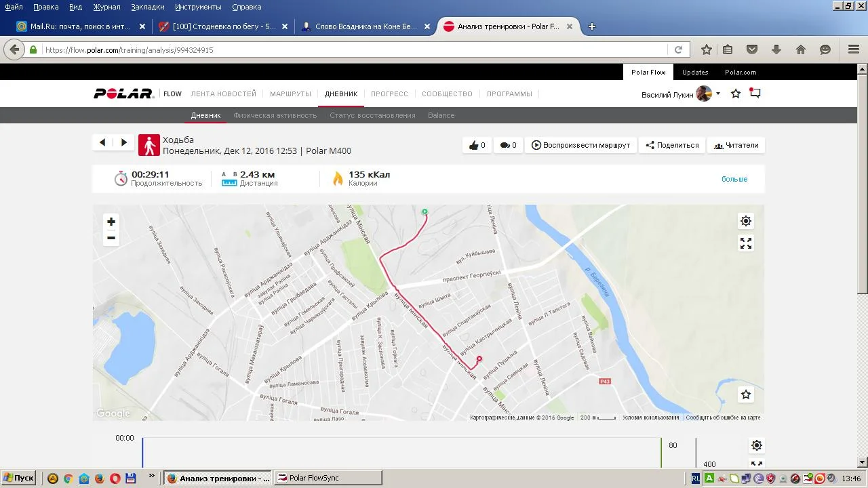
Task: Toggle favorites star next to user profile
Action: tap(736, 94)
